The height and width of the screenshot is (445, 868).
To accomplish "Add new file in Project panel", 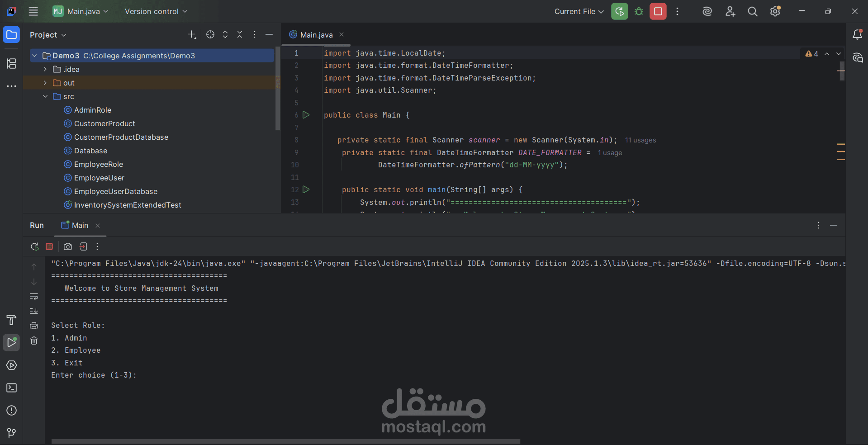I will click(192, 34).
